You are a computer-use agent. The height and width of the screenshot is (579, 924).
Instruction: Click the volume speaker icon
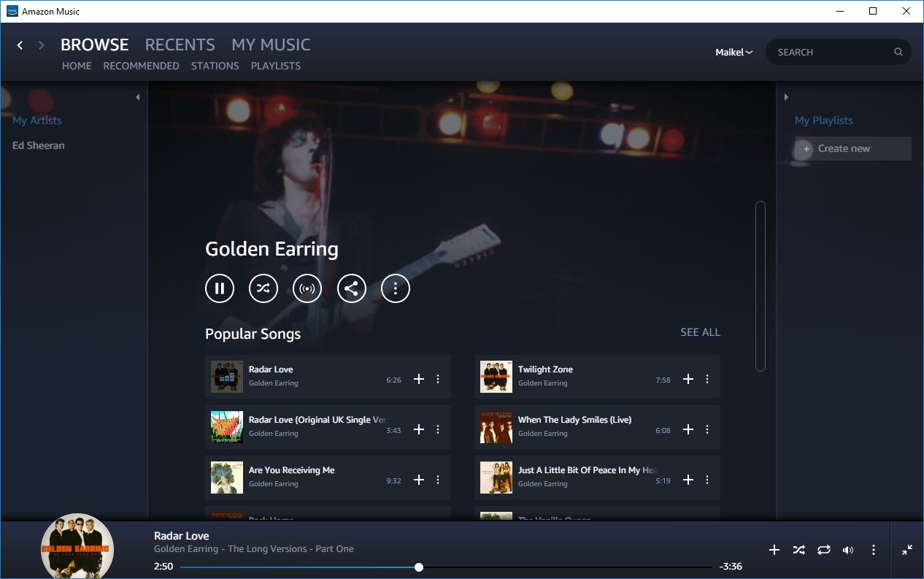(x=848, y=550)
